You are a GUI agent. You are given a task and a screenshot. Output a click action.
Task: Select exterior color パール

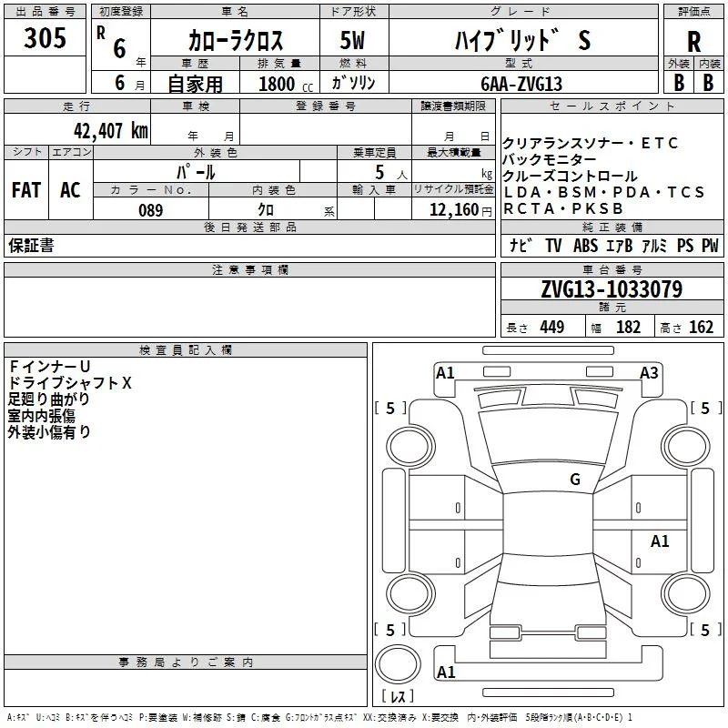coord(196,172)
